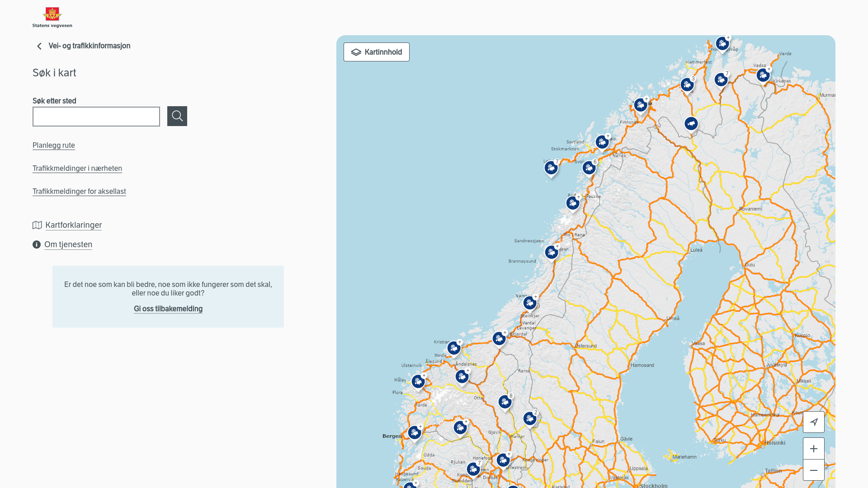Open roadwork marker near Bergen
868x488 pixels.
pos(414,433)
